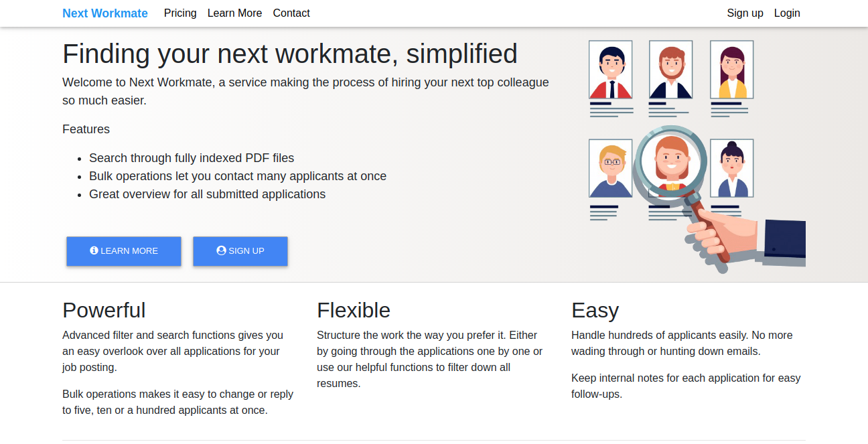Click Sign up in the top navigation

[x=745, y=13]
